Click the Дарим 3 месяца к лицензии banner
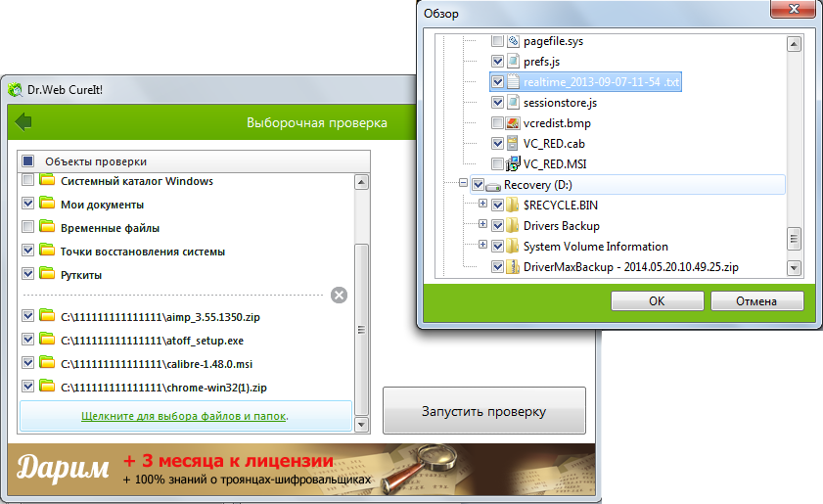Viewport: 823px width, 504px height. coord(301,470)
